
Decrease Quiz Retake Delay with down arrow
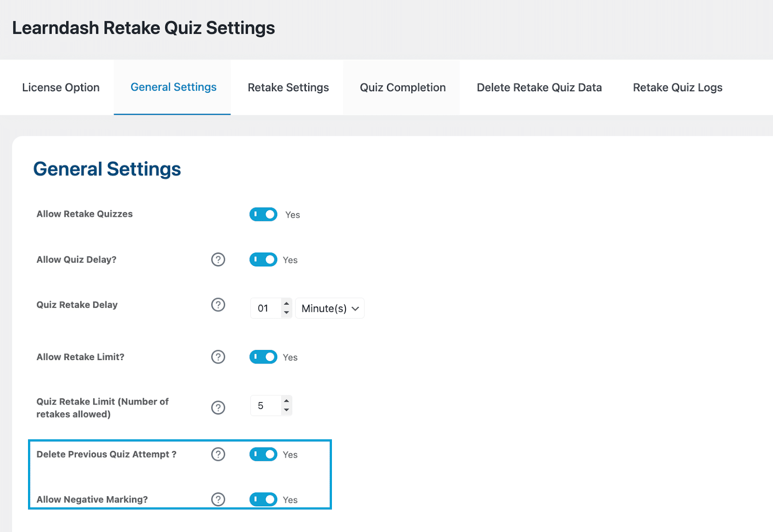point(286,313)
